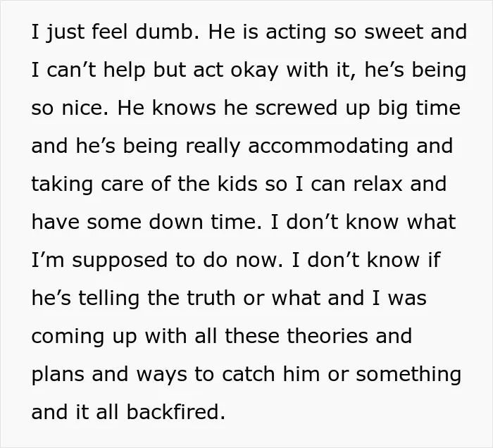Click the word "accommodating"
Screen dimensions: 493x448
pyautogui.click(x=328, y=147)
